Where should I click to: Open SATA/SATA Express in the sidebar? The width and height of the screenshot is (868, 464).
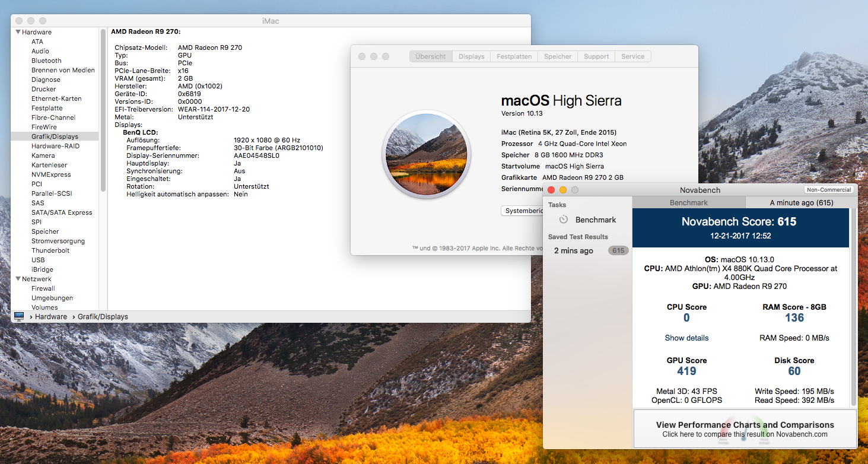click(62, 212)
